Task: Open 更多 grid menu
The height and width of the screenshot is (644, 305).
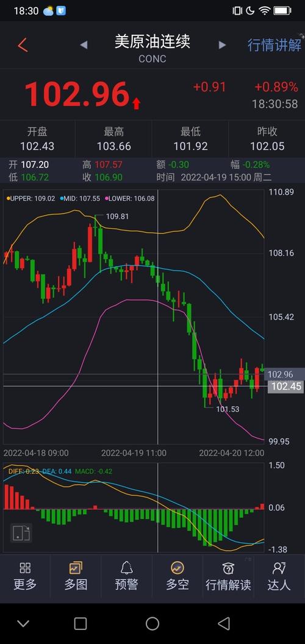Action: pyautogui.click(x=25, y=576)
